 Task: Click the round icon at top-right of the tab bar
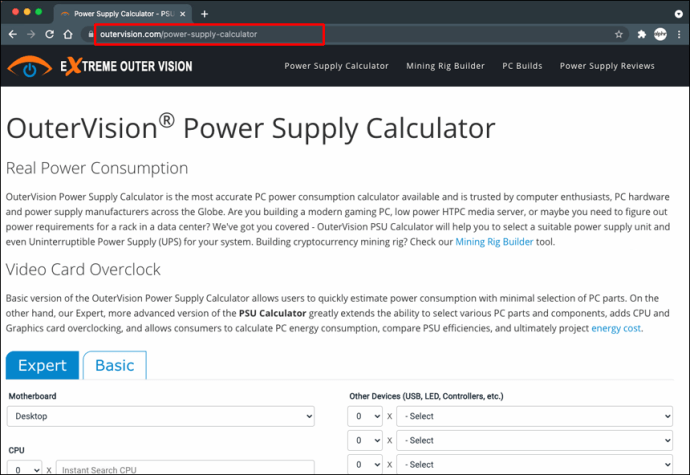pyautogui.click(x=679, y=14)
